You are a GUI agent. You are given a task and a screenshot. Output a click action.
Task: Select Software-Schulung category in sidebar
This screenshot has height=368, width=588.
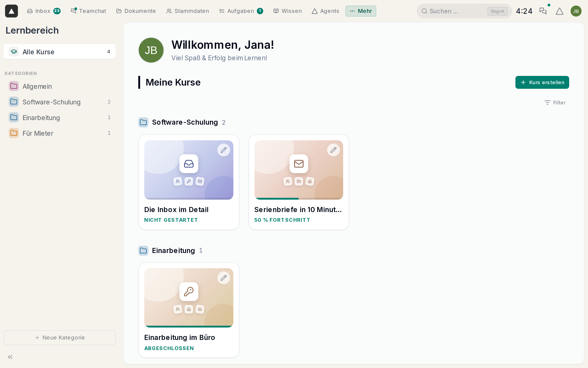coord(59,102)
